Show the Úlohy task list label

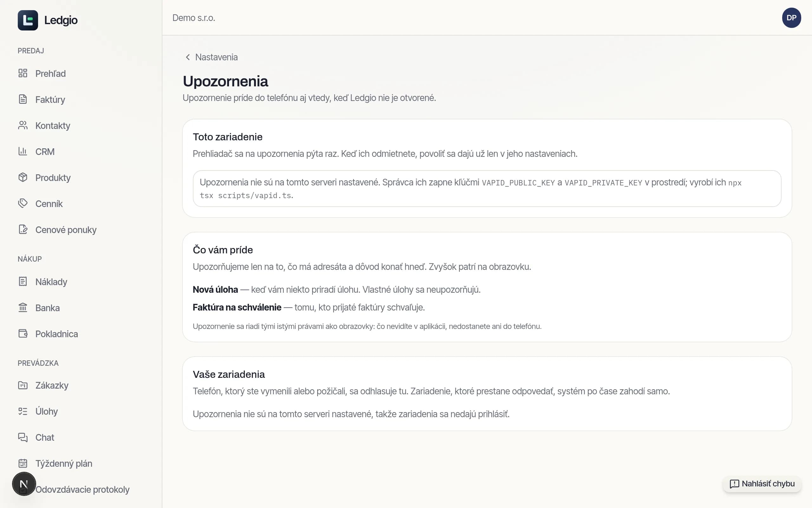tap(47, 411)
